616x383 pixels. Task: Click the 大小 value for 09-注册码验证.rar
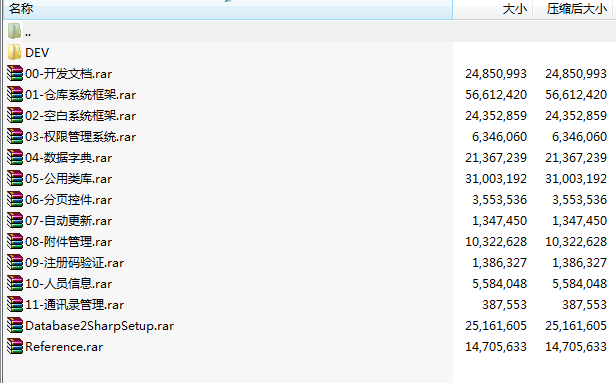499,263
